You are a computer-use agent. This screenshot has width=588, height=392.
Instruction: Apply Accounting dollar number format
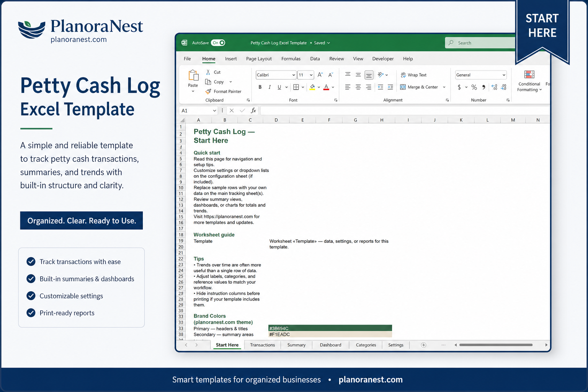click(459, 87)
